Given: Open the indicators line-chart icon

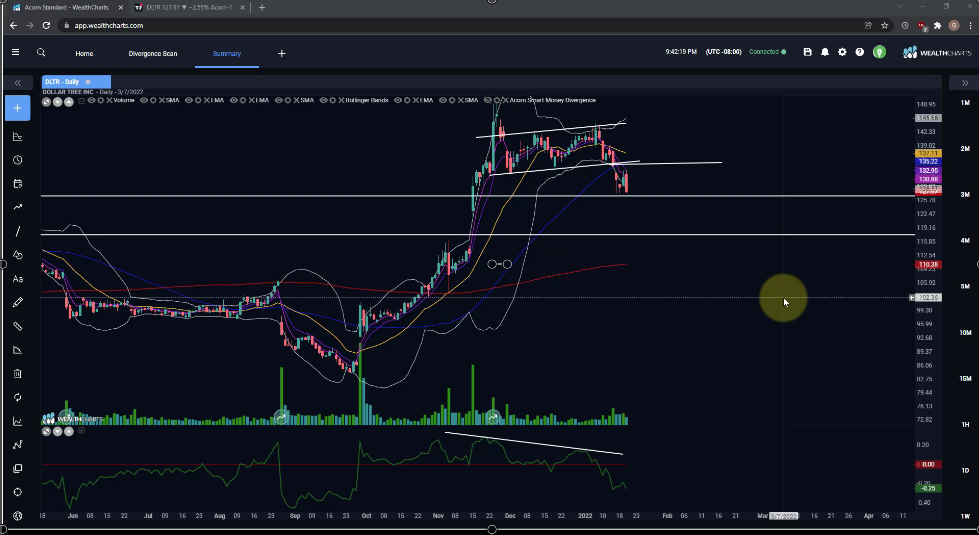Looking at the screenshot, I should coord(17,421).
